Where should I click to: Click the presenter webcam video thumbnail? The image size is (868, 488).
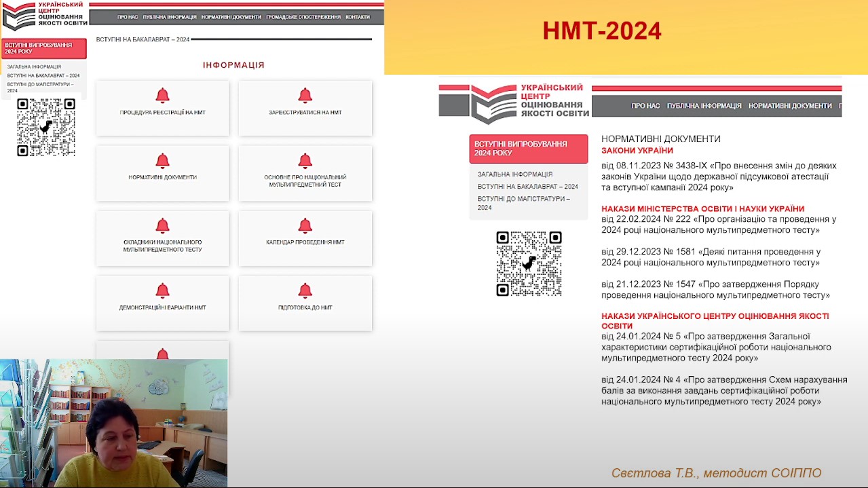click(x=113, y=423)
